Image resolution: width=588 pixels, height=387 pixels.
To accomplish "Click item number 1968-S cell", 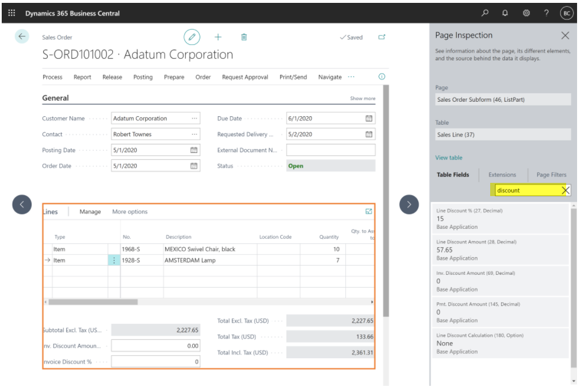I will (x=142, y=249).
